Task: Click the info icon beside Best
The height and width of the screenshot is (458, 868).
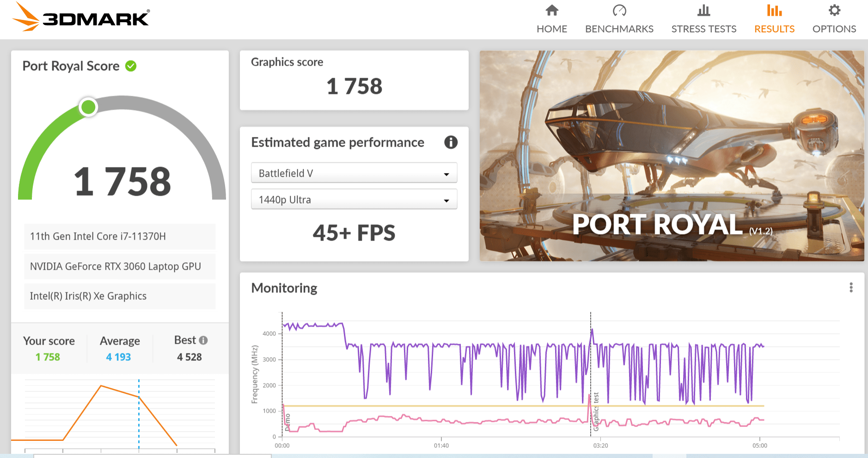Action: 203,340
